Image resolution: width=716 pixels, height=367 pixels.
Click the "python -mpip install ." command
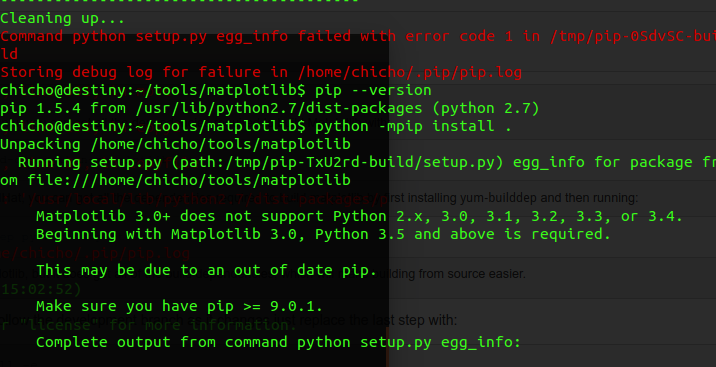coord(413,126)
